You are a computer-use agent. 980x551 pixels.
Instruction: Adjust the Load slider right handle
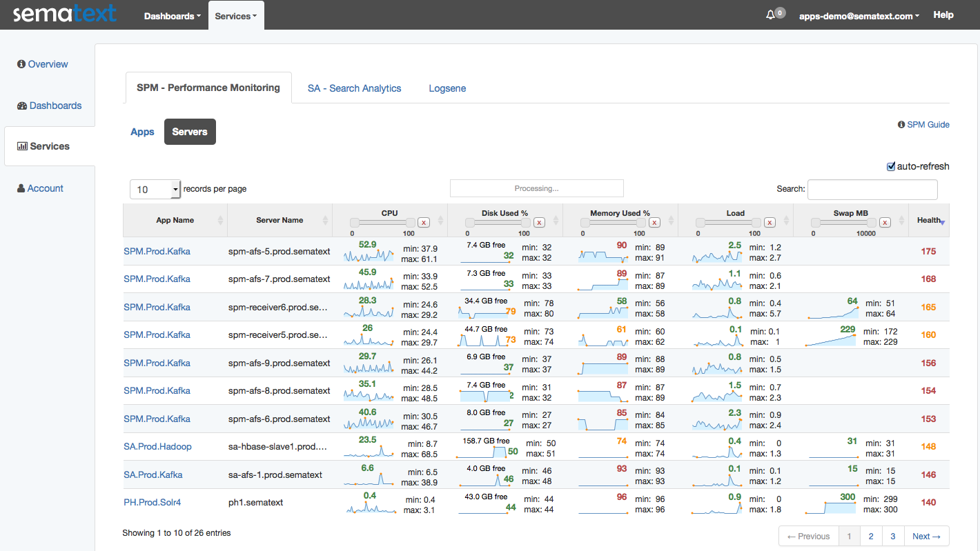point(756,222)
